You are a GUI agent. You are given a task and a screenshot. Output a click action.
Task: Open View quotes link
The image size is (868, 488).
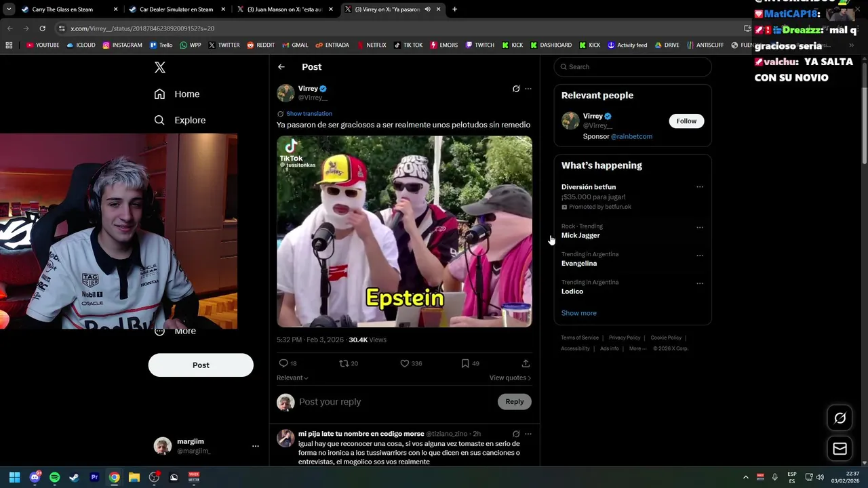coord(510,378)
